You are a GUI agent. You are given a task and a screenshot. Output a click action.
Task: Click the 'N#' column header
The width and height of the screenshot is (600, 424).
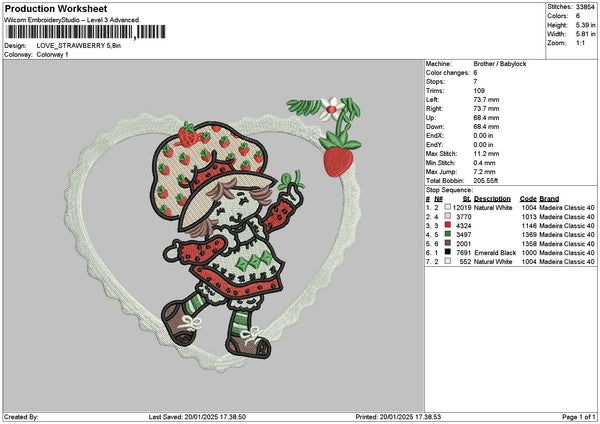tap(438, 199)
